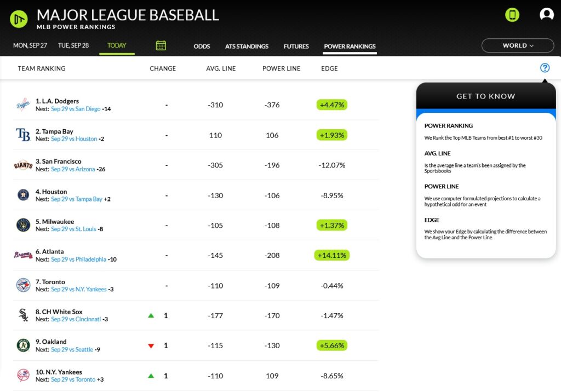561x392 pixels.
Task: Click the Milwaukee Brewers team logo
Action: [23, 225]
